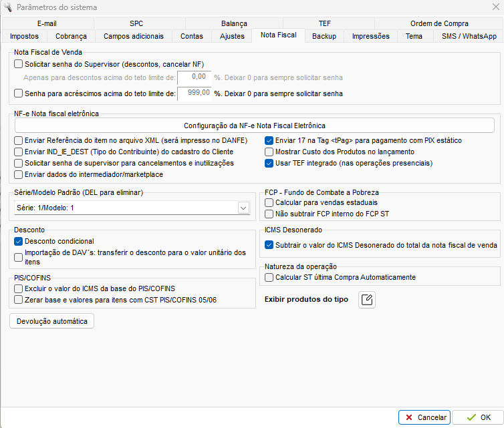Check Excluir o valor do ICMS da base

pyautogui.click(x=19, y=288)
